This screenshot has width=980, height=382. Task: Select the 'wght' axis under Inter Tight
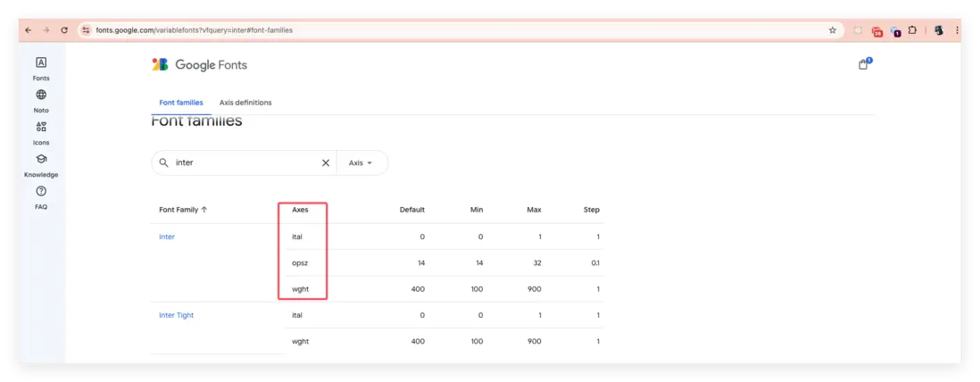(x=300, y=341)
